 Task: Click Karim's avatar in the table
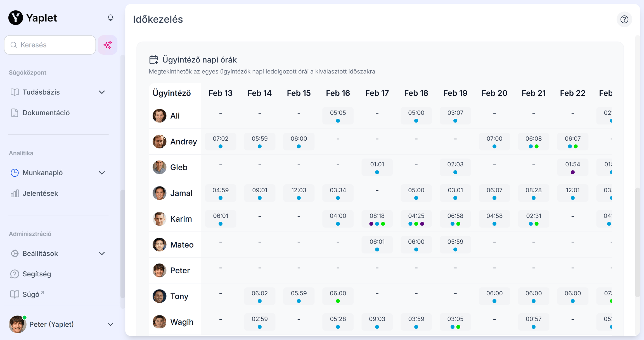point(159,219)
